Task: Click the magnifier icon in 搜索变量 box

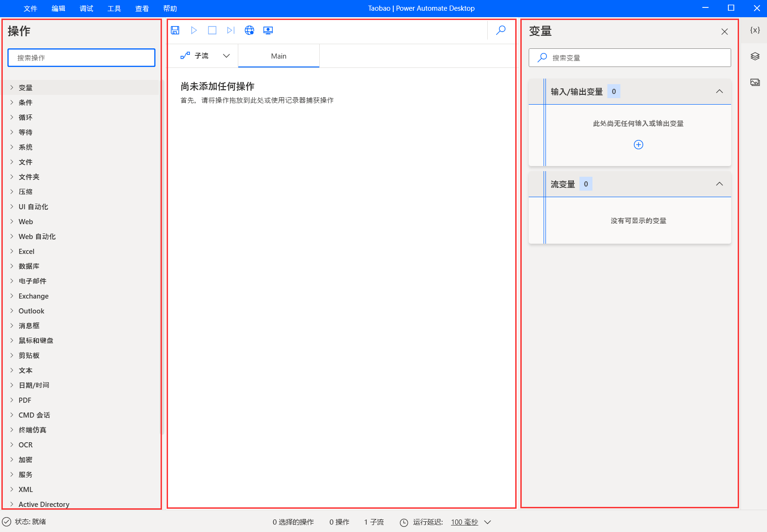Action: (542, 58)
